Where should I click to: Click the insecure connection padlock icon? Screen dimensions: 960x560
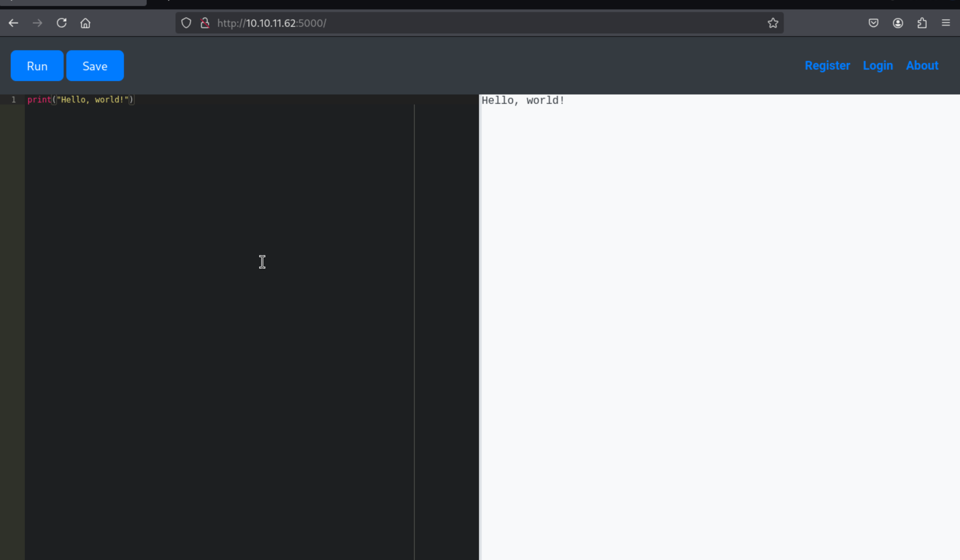tap(205, 23)
